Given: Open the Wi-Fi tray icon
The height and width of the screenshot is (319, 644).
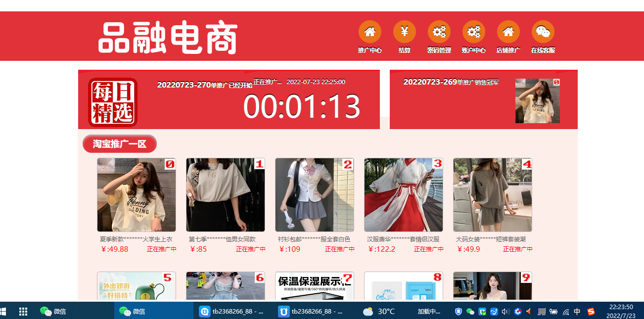Looking at the screenshot, I should coord(566,312).
